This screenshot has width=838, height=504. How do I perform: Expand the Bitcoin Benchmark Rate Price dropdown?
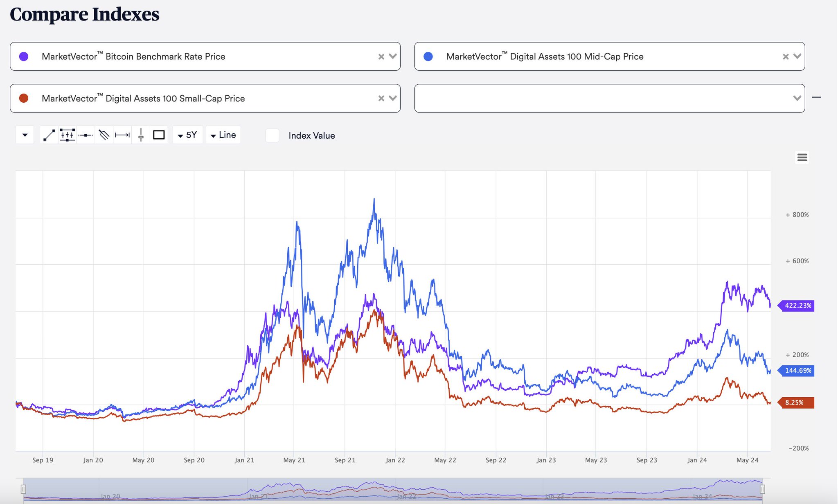(x=393, y=56)
